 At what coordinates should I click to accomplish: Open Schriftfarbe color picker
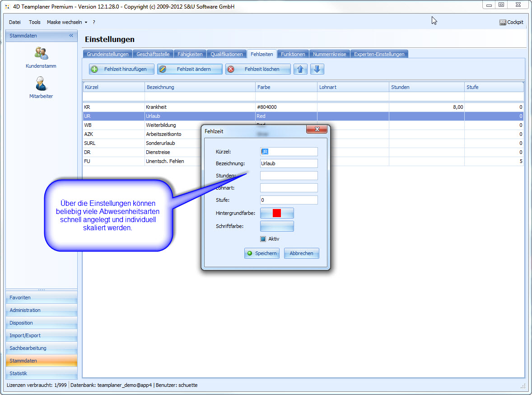tap(277, 226)
